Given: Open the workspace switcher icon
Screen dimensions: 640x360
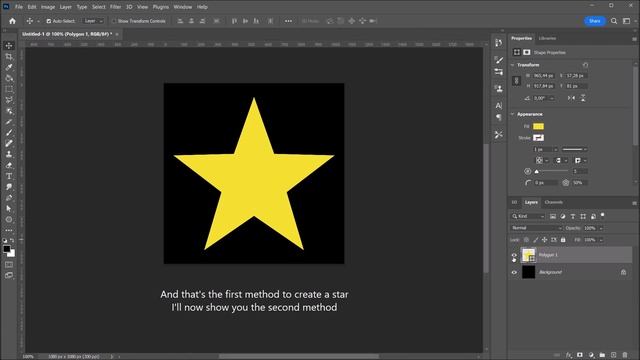Looking at the screenshot, I should [x=627, y=21].
